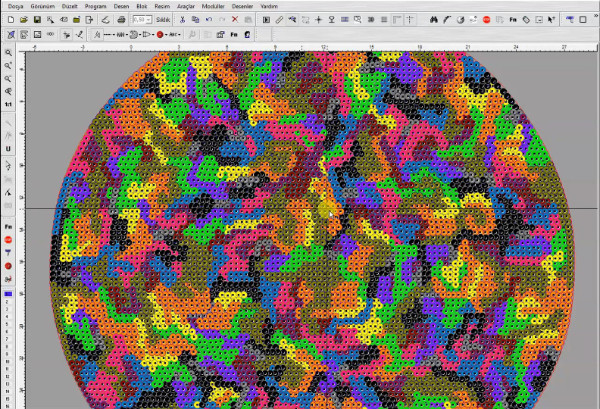Viewport: 600px width, 409px height.
Task: Click the yellow highlighted center of the design
Action: (326, 210)
